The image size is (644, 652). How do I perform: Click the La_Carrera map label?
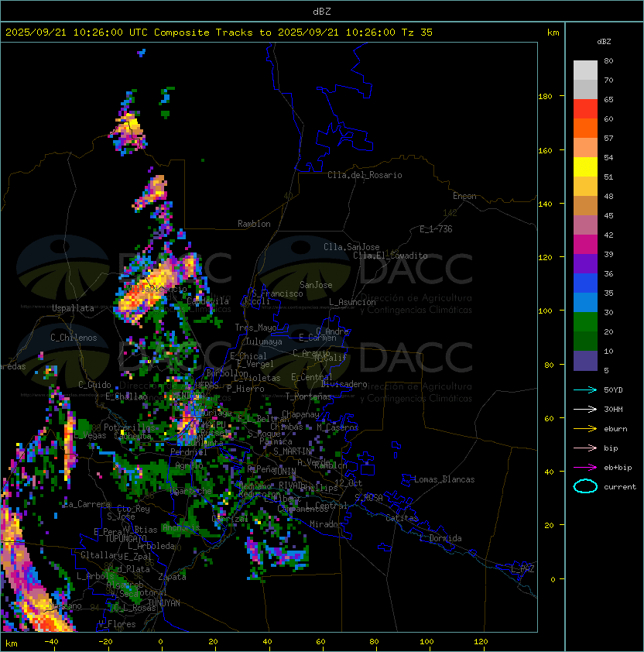(x=87, y=504)
